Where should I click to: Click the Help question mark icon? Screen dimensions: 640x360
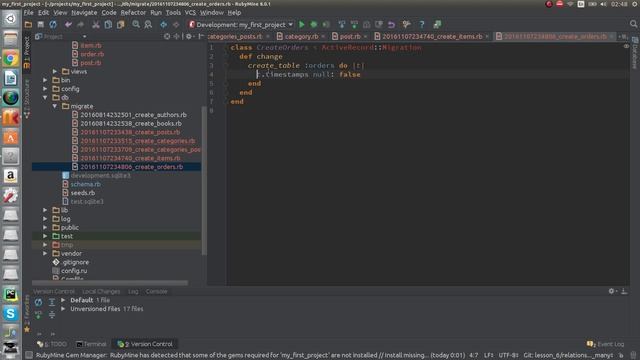422,25
